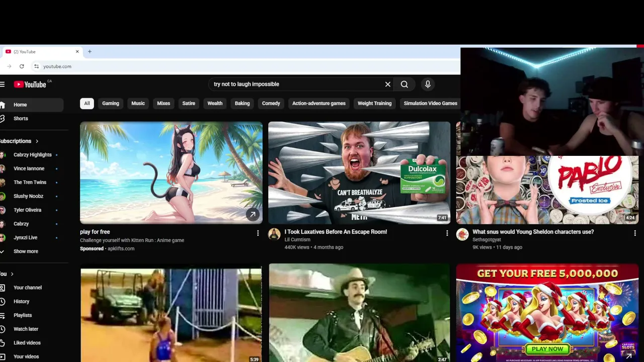Open the 'play for free' ad title
Screen dimensions: 644x362
95,232
